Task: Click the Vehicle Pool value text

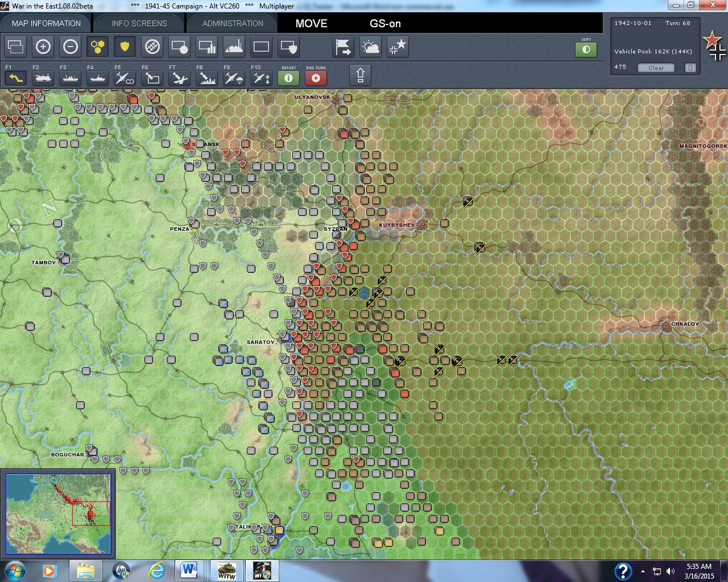Action: click(653, 52)
